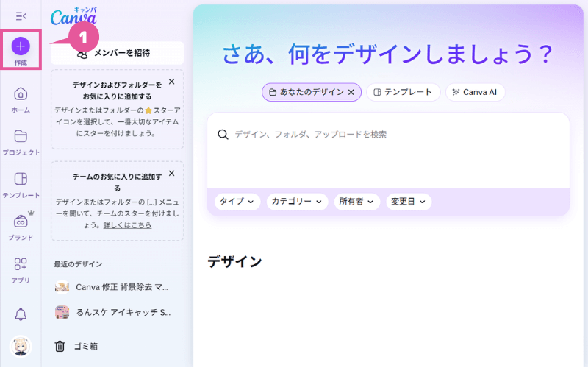Expand the タイプ dropdown
This screenshot has width=588, height=368.
(237, 202)
